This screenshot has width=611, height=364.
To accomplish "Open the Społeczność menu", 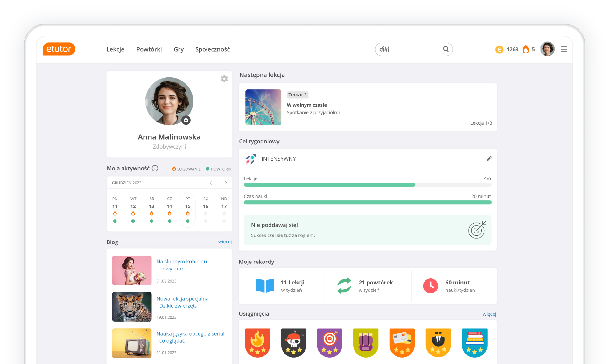I will tap(213, 49).
